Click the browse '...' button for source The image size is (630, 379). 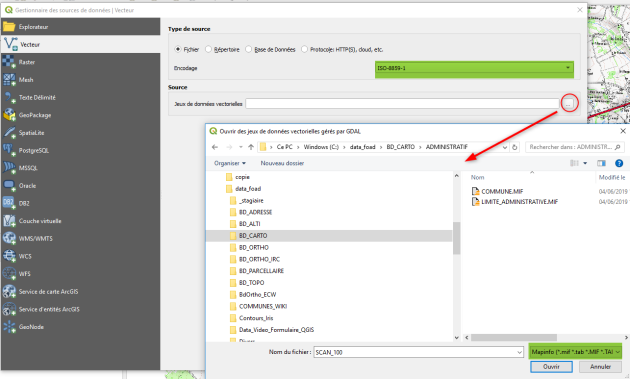point(569,104)
